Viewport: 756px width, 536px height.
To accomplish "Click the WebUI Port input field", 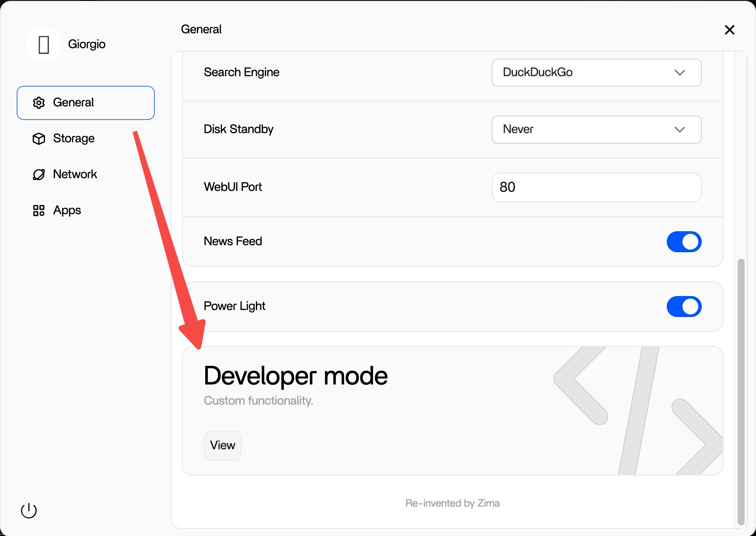I will coord(596,187).
